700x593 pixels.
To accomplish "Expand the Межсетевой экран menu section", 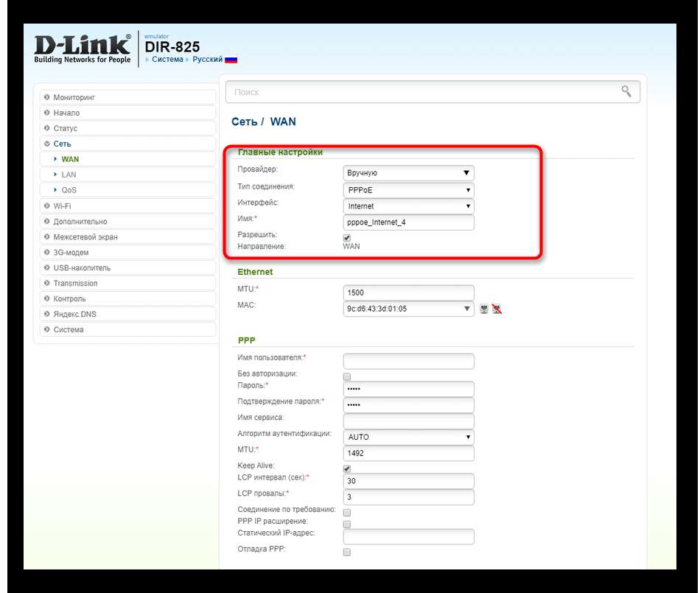I will (x=127, y=237).
